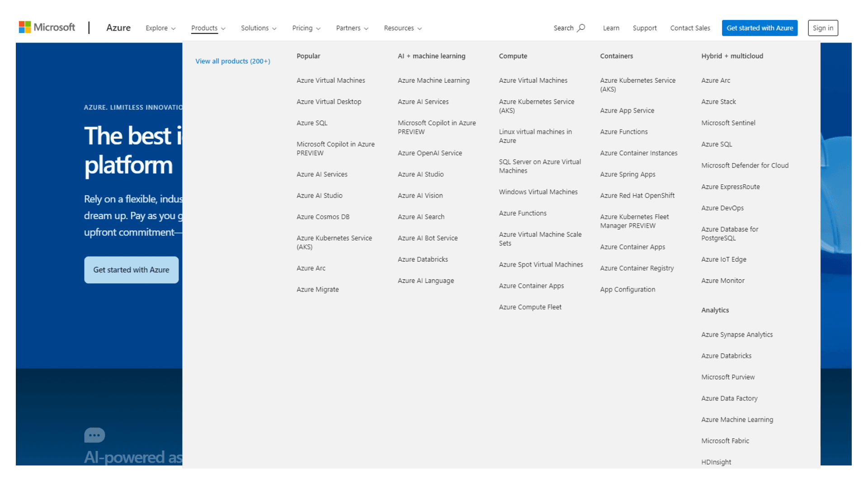Screen dimensions: 868x488
Task: Open the Contact Sales link
Action: (x=690, y=28)
